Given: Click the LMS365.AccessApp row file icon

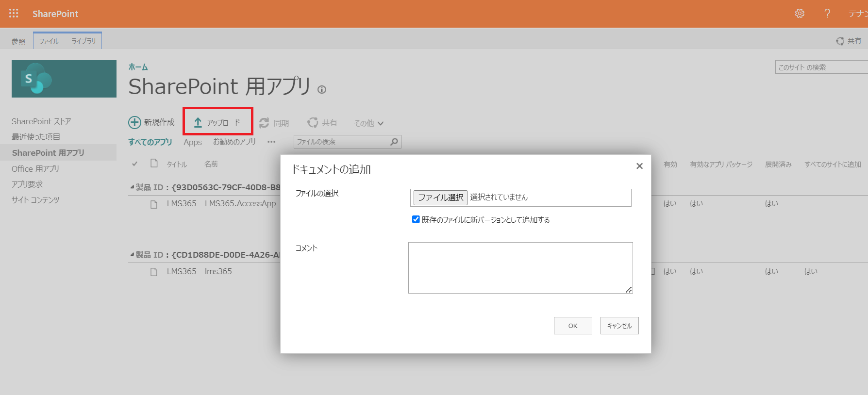Looking at the screenshot, I should (154, 204).
